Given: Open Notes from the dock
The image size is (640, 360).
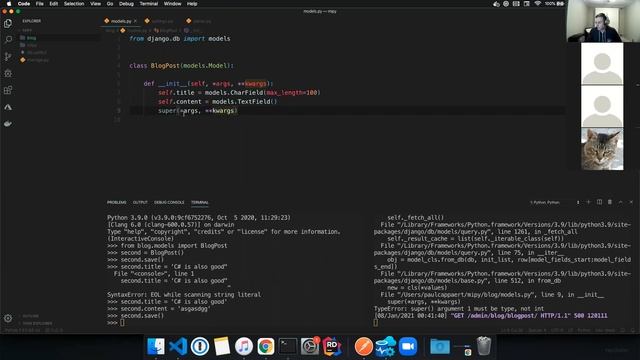Looking at the screenshot, I should pos(222,347).
